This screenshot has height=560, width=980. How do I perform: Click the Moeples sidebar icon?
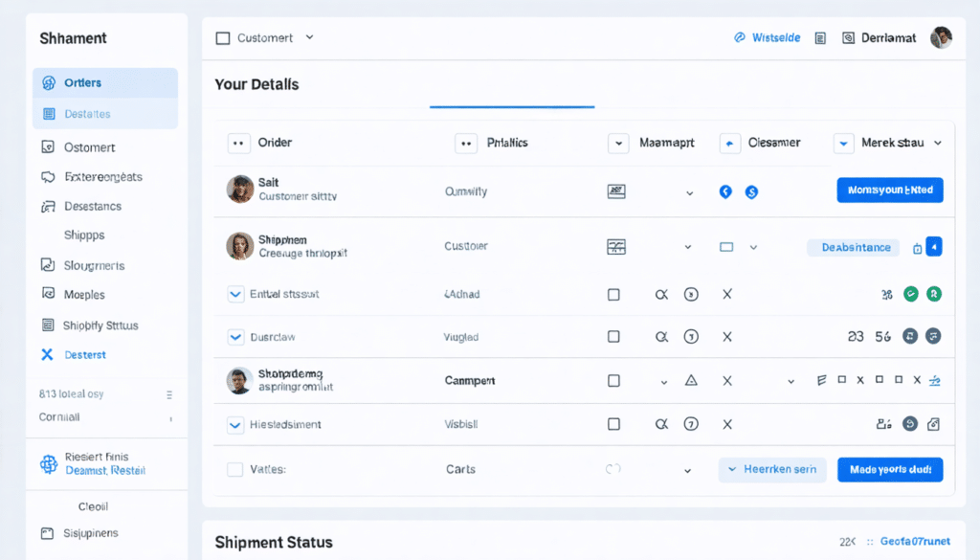pos(48,294)
